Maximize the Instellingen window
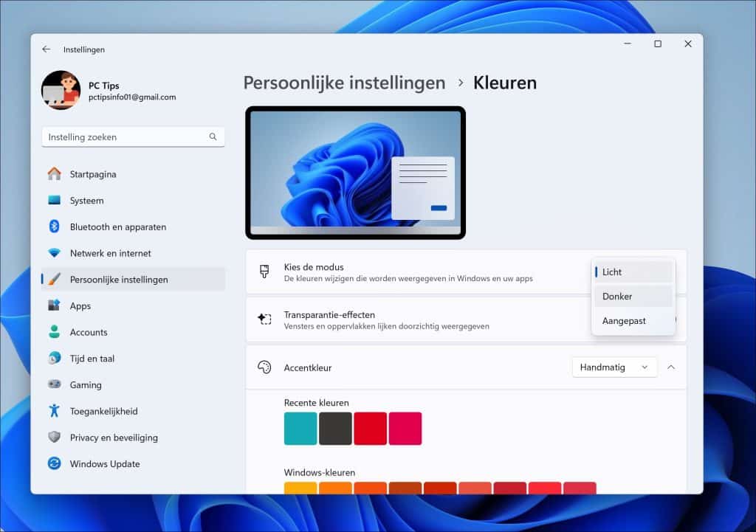 click(x=658, y=44)
